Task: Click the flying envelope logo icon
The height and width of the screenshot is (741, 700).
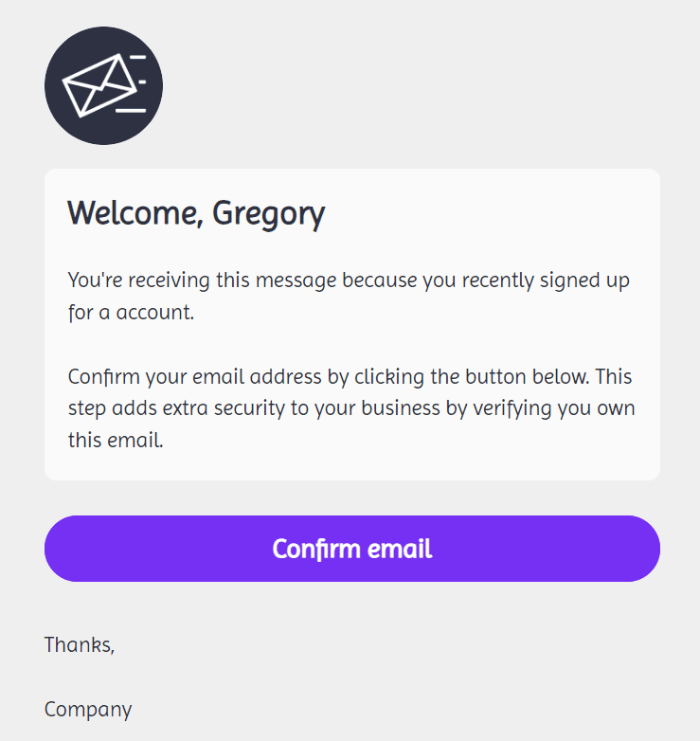Action: (103, 86)
